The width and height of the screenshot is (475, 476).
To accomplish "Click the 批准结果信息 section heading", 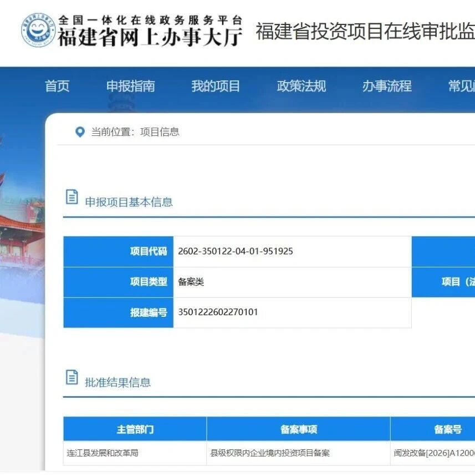I will tap(118, 382).
